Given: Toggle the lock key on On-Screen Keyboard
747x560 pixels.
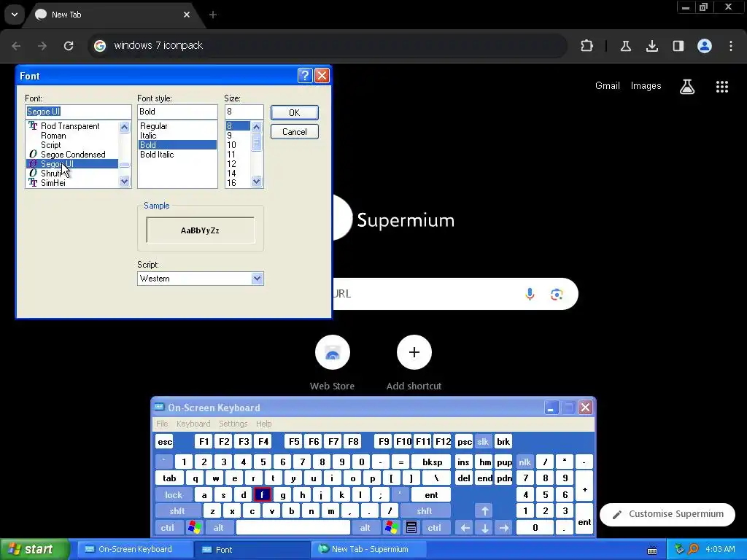Looking at the screenshot, I should pyautogui.click(x=174, y=495).
